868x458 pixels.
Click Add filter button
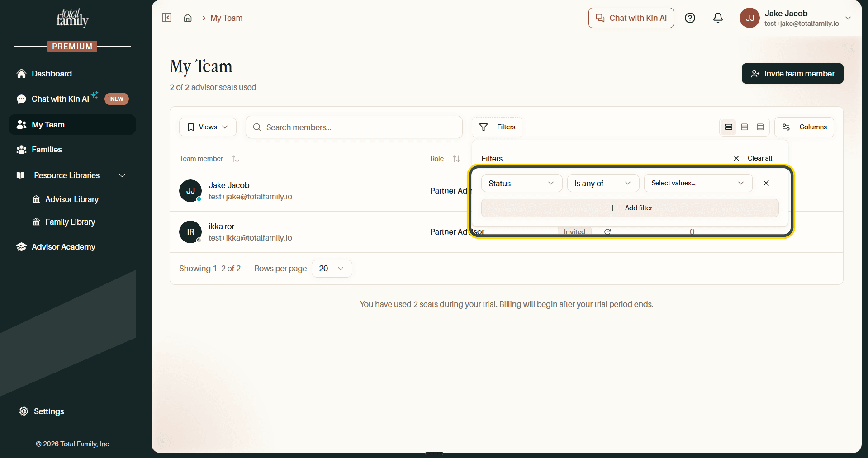630,208
